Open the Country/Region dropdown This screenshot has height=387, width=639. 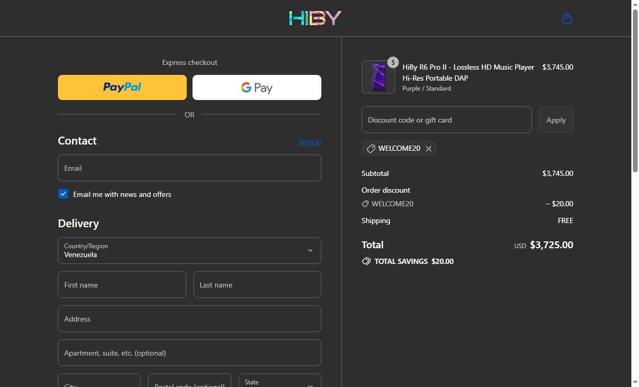(x=189, y=251)
